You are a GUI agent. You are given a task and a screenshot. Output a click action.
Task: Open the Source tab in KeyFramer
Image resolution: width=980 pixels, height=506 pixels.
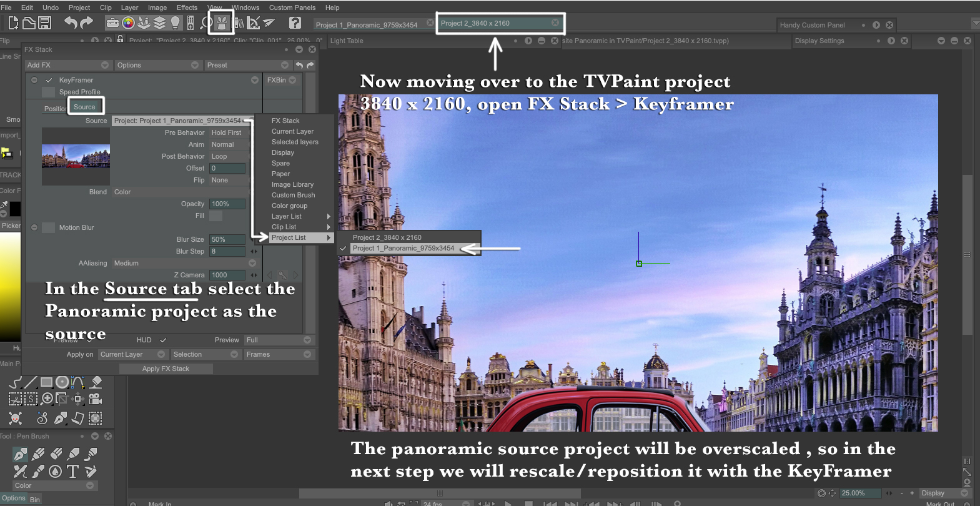(x=84, y=107)
